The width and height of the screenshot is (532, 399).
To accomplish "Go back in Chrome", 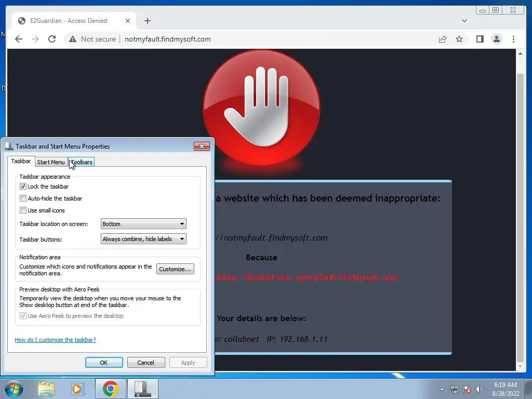I will [x=19, y=39].
